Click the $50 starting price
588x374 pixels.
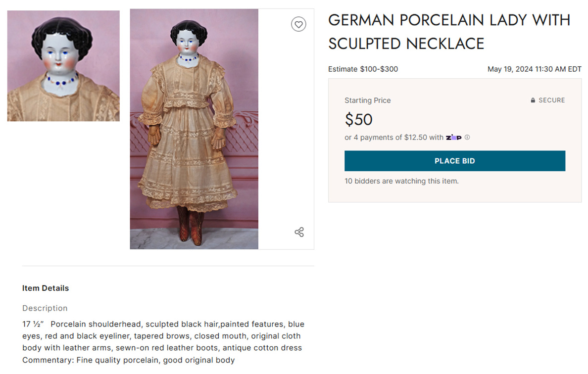click(358, 119)
